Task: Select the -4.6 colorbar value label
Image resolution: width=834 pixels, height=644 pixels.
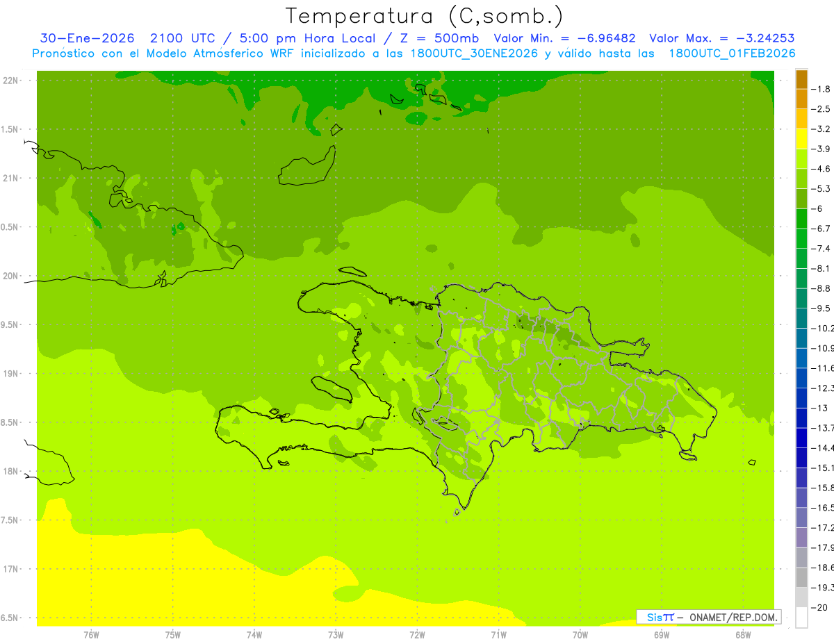Action: point(821,169)
